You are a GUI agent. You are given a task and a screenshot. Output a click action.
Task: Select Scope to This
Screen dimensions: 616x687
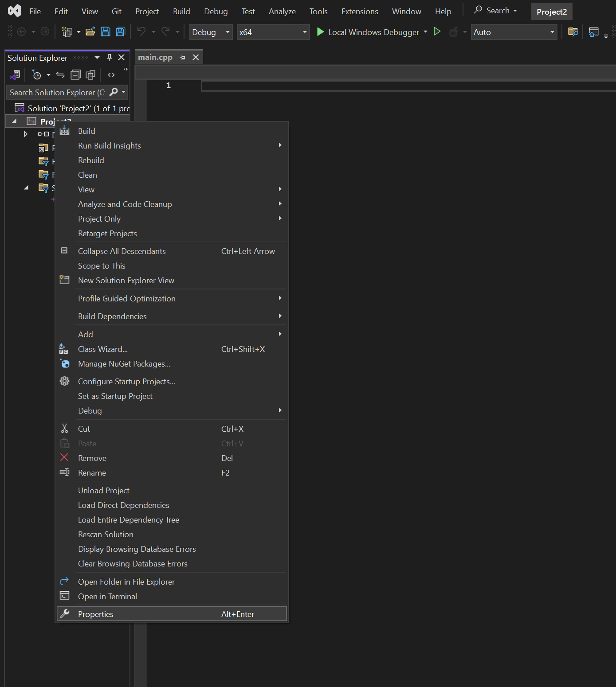coord(171,265)
